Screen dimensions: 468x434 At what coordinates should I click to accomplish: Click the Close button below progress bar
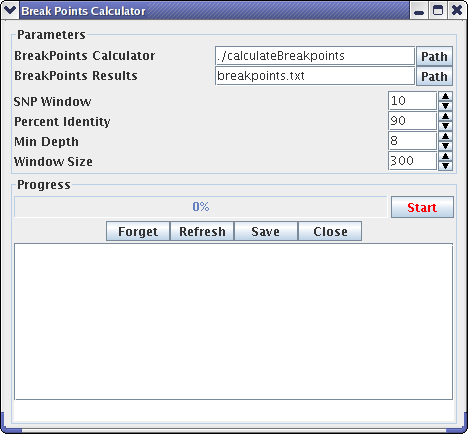(330, 231)
